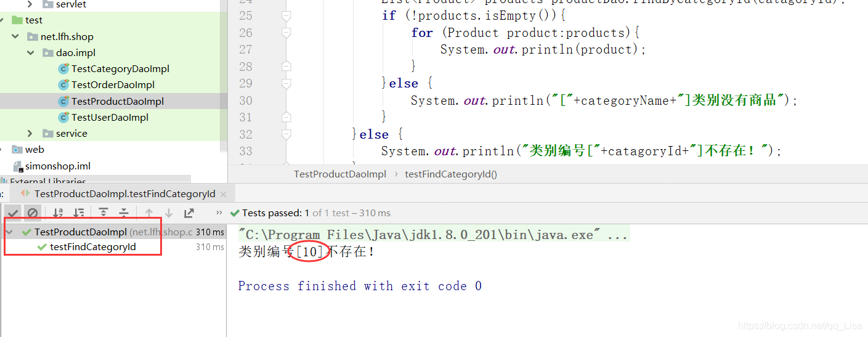Click the java.exe command line in console

tap(434, 235)
